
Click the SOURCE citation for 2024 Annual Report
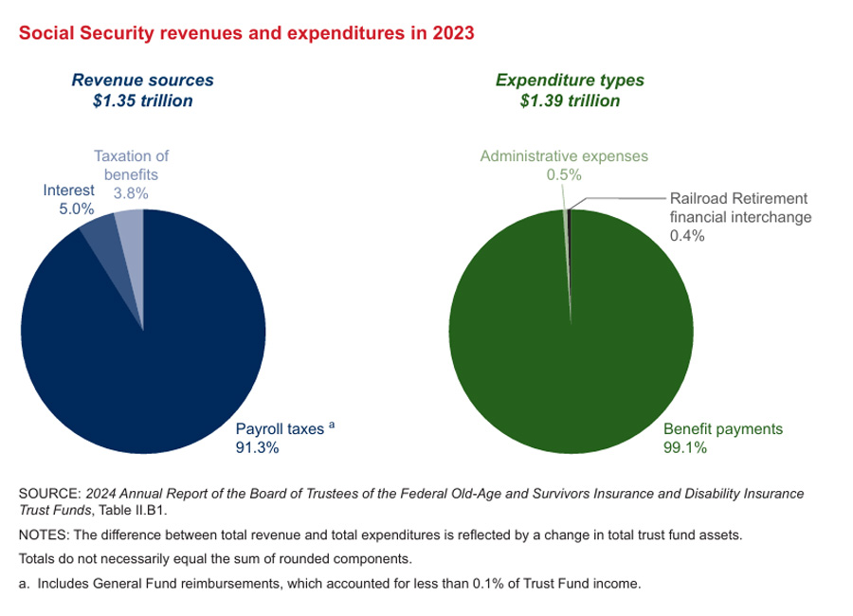point(411,502)
